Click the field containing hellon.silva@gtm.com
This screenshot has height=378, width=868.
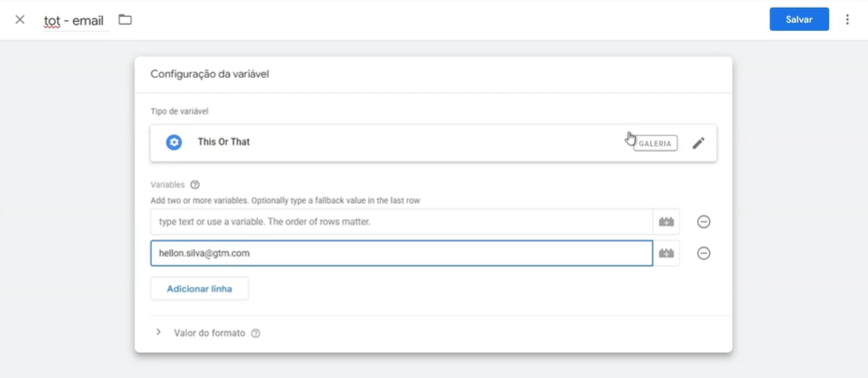click(401, 253)
